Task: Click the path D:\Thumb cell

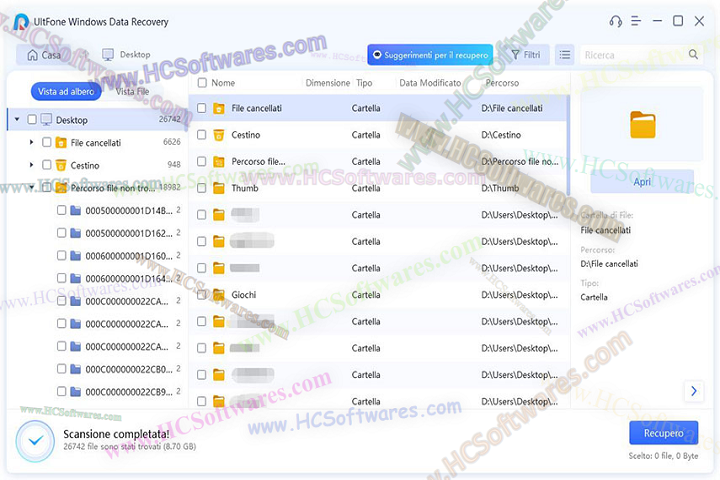Action: pos(500,188)
